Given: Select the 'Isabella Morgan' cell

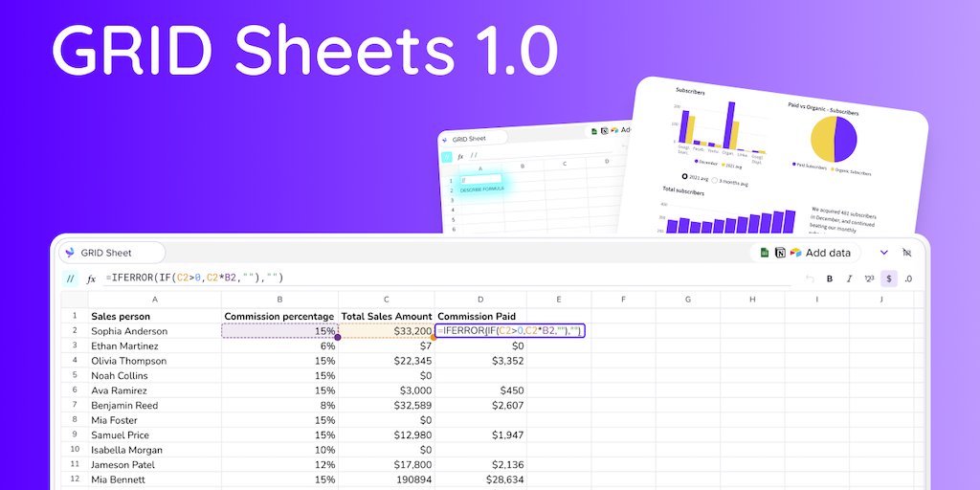Looking at the screenshot, I should (155, 450).
